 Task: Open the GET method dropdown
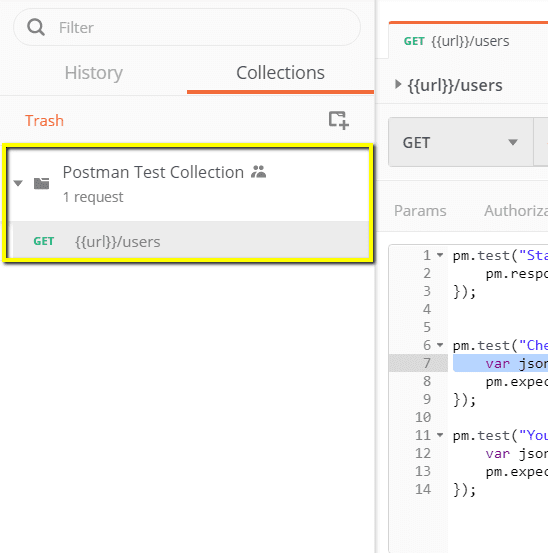(461, 142)
